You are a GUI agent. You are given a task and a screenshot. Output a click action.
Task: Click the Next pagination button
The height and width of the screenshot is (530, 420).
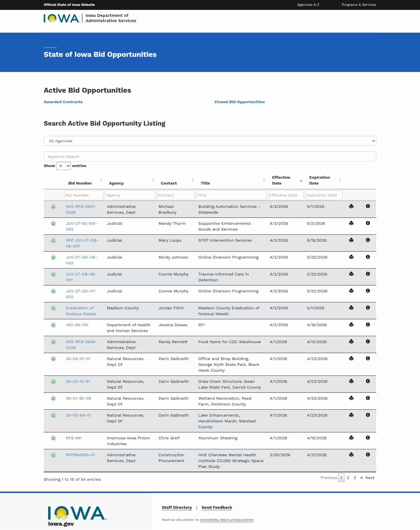(370, 478)
